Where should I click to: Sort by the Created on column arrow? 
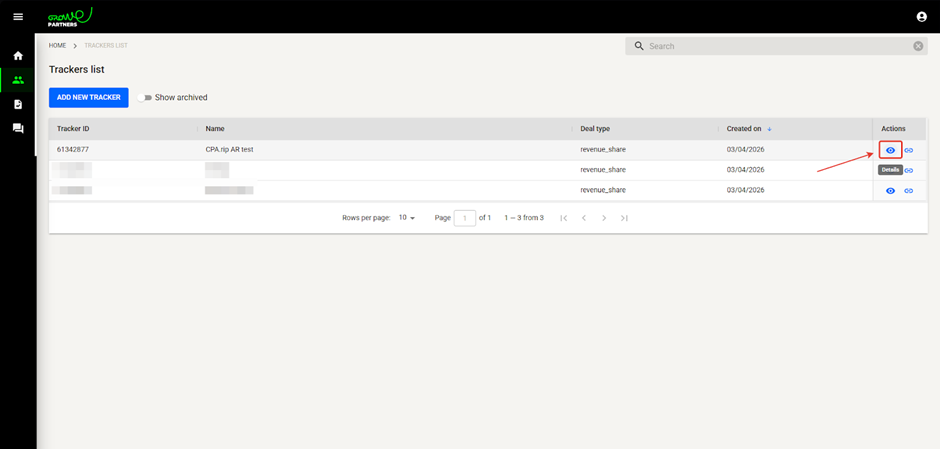pyautogui.click(x=769, y=129)
